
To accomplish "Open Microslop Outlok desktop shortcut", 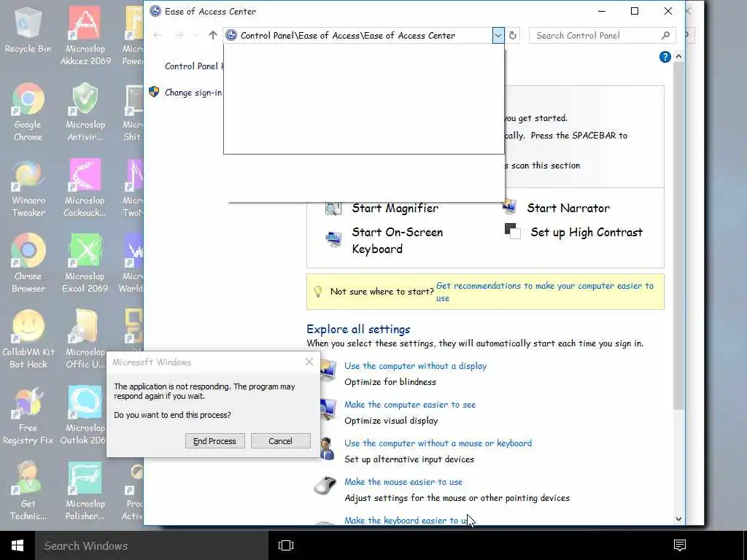I will 83,415.
